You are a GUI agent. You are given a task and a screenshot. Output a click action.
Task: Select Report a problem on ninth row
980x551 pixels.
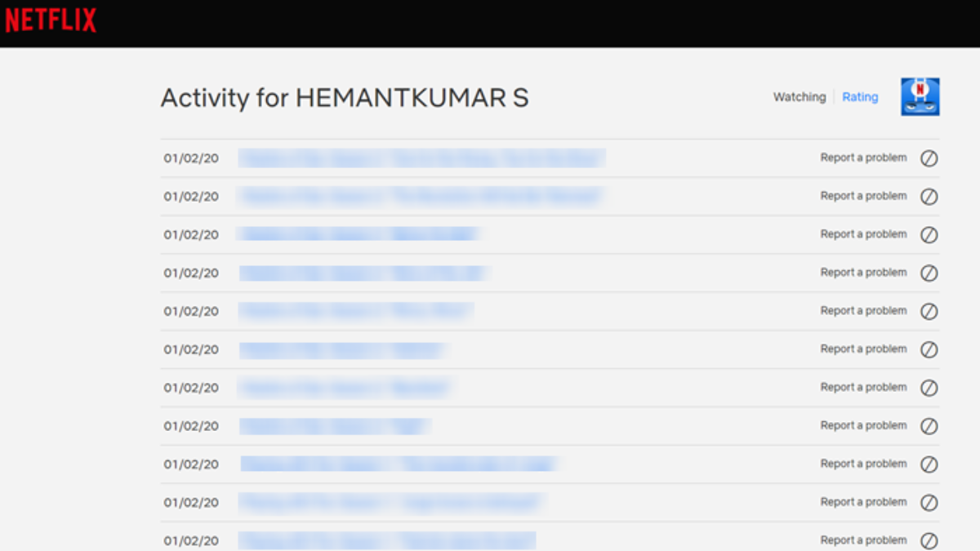coord(863,464)
